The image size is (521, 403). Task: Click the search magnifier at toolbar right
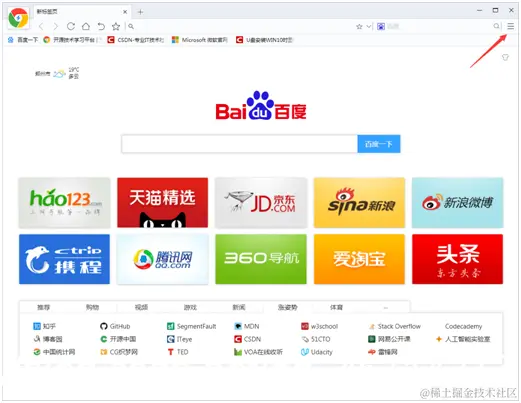pos(496,26)
